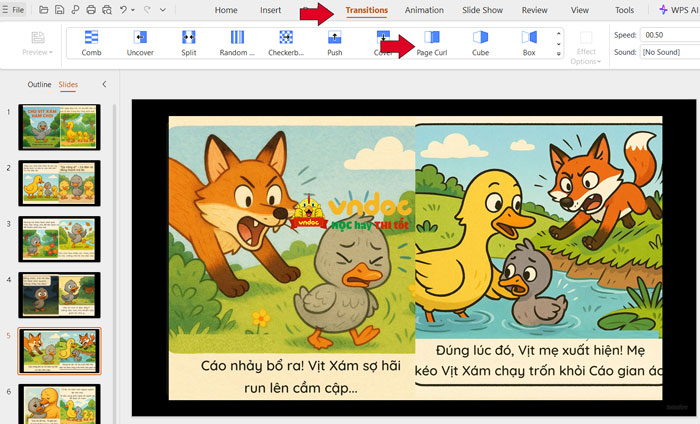Switch to the Animation tab
The width and height of the screenshot is (700, 424).
424,10
